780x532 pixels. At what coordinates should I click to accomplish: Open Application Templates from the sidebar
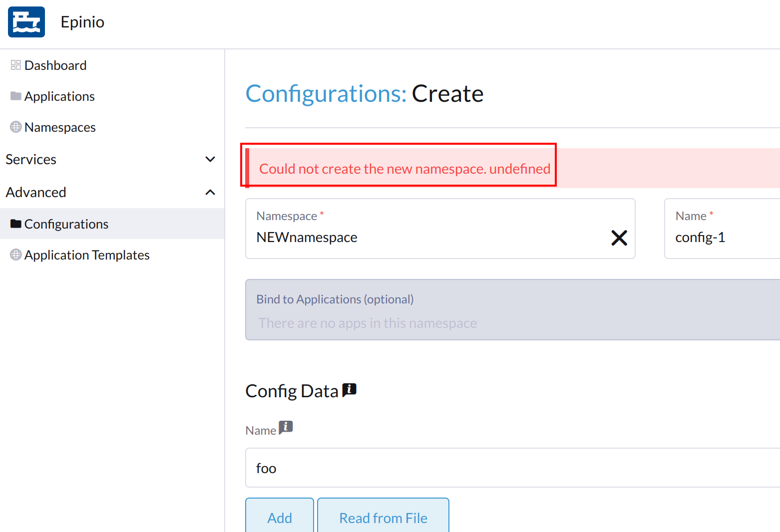coord(86,254)
